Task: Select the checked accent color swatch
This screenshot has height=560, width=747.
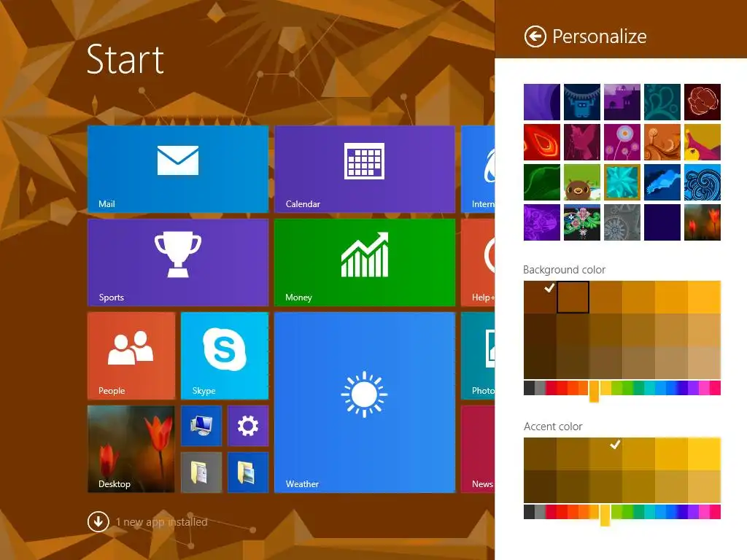Action: (605, 454)
